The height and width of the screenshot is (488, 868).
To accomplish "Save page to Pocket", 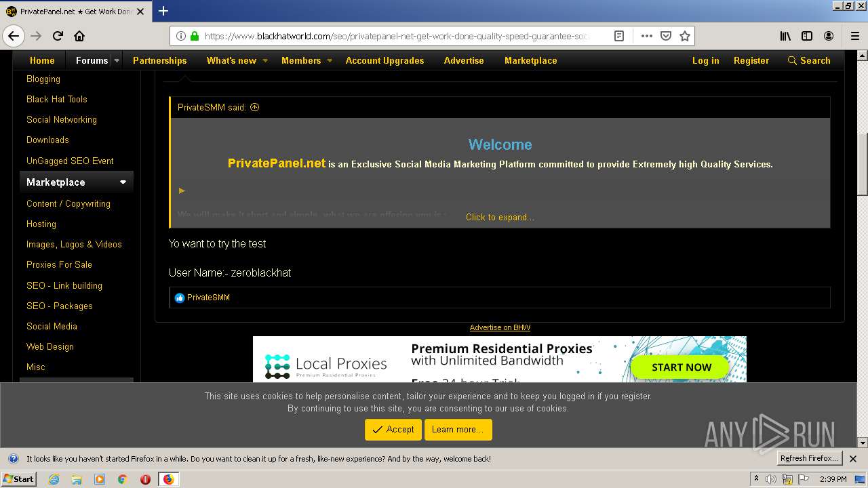I will pyautogui.click(x=666, y=36).
